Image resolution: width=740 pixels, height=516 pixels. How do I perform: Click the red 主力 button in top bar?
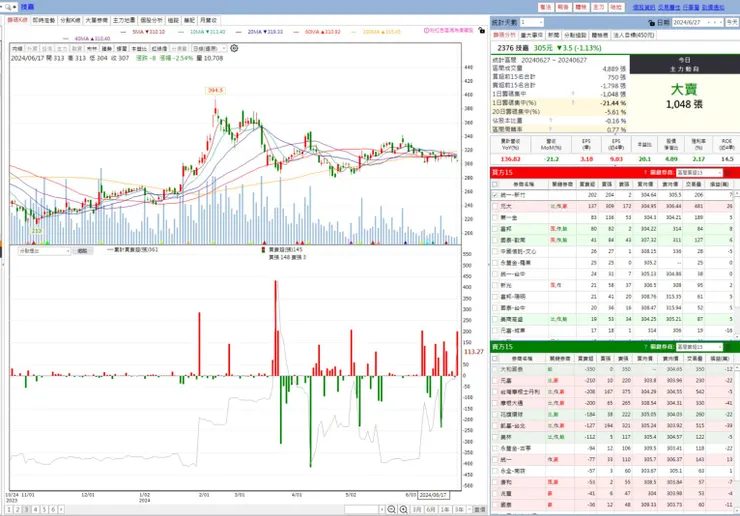coord(598,7)
